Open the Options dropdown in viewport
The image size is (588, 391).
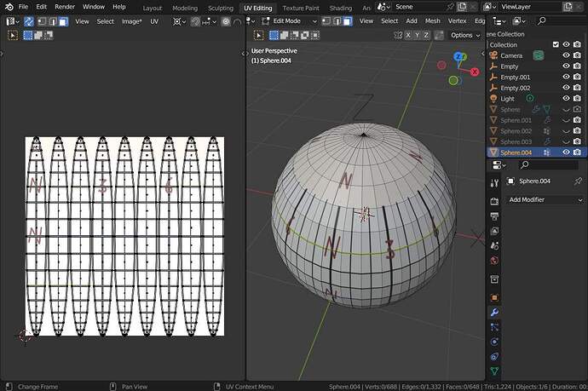465,35
